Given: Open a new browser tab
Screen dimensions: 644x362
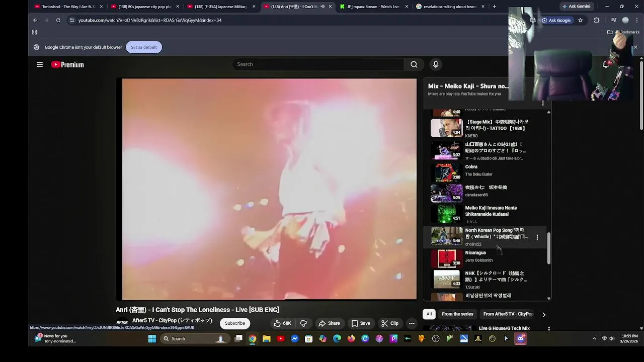Looking at the screenshot, I should click(x=495, y=7).
